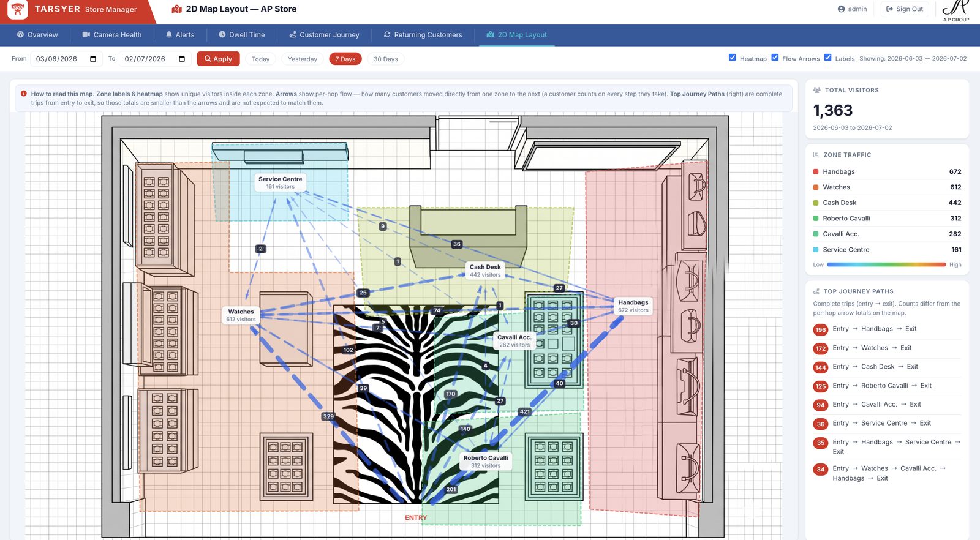Click the 172 journey count badge
This screenshot has width=980, height=540.
(821, 348)
